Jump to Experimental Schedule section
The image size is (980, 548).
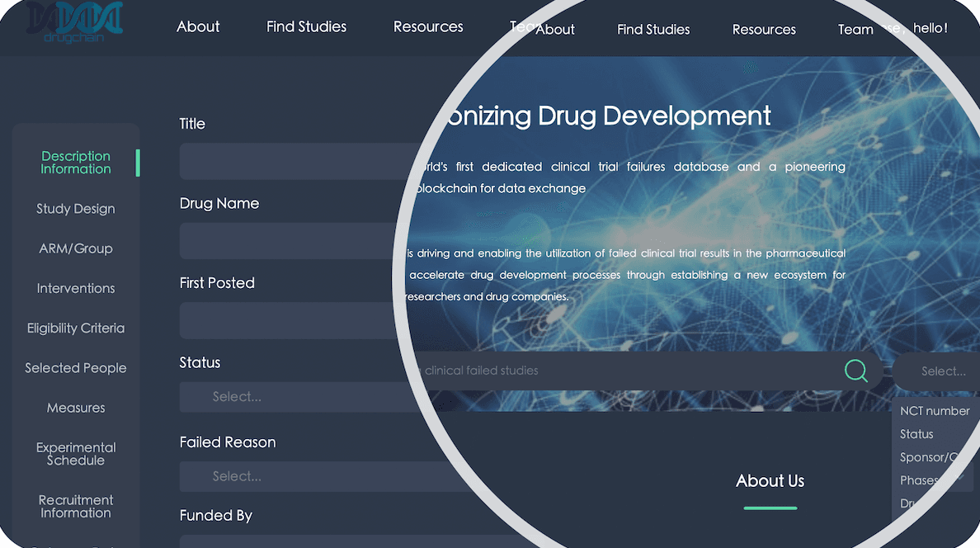tap(76, 454)
